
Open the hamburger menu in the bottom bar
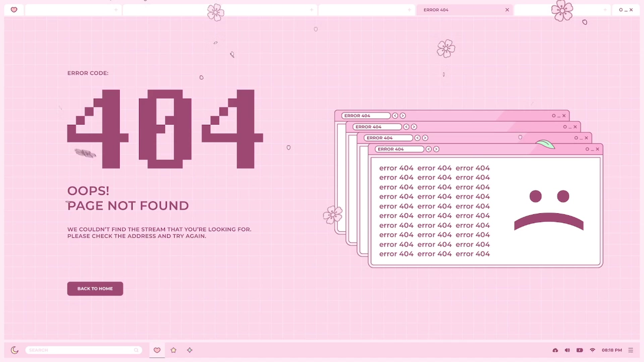click(x=631, y=350)
